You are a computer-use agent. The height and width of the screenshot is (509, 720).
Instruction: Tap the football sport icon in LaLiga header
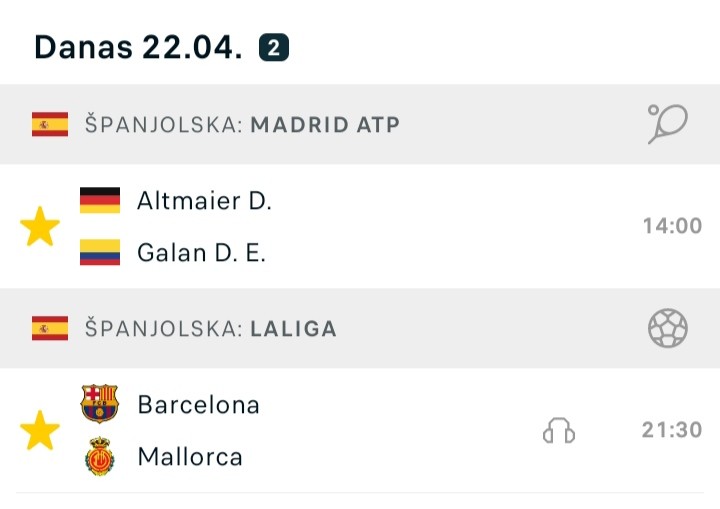[668, 328]
